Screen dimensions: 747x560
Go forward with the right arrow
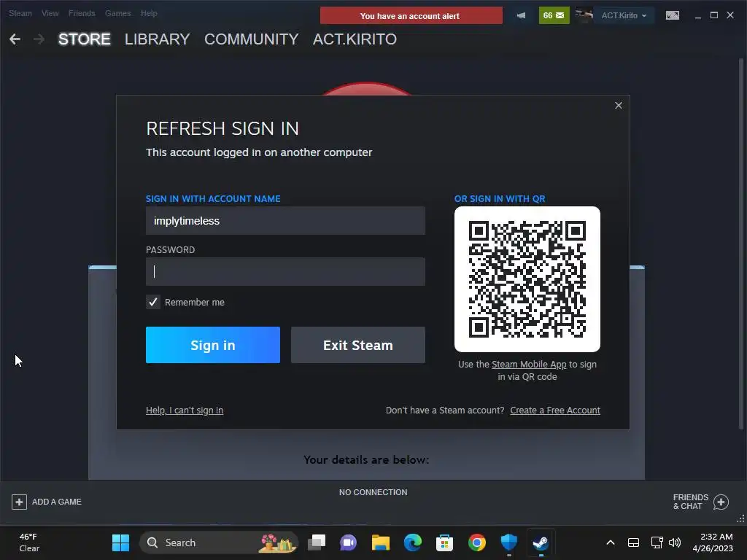pyautogui.click(x=39, y=39)
